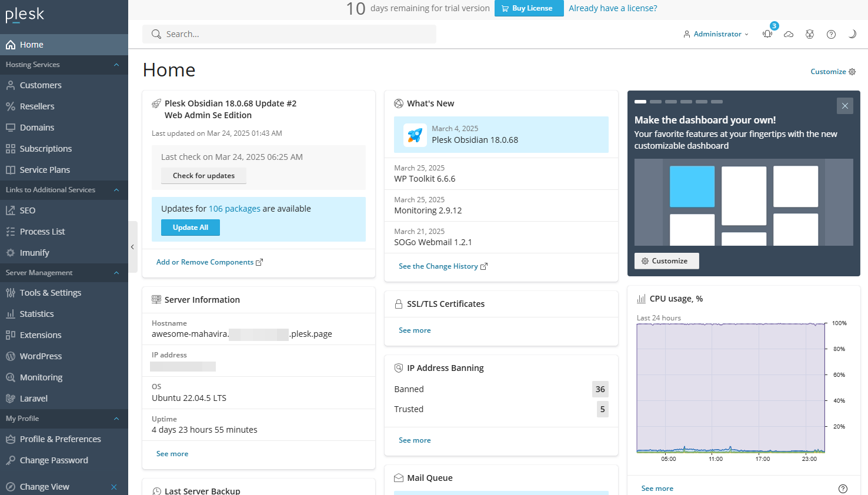Click the SSL/TLS Certificates lock icon
This screenshot has width=868, height=495.
[399, 304]
